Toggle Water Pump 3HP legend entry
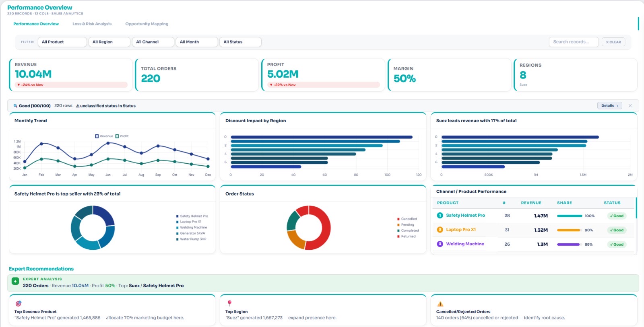 tap(191, 239)
